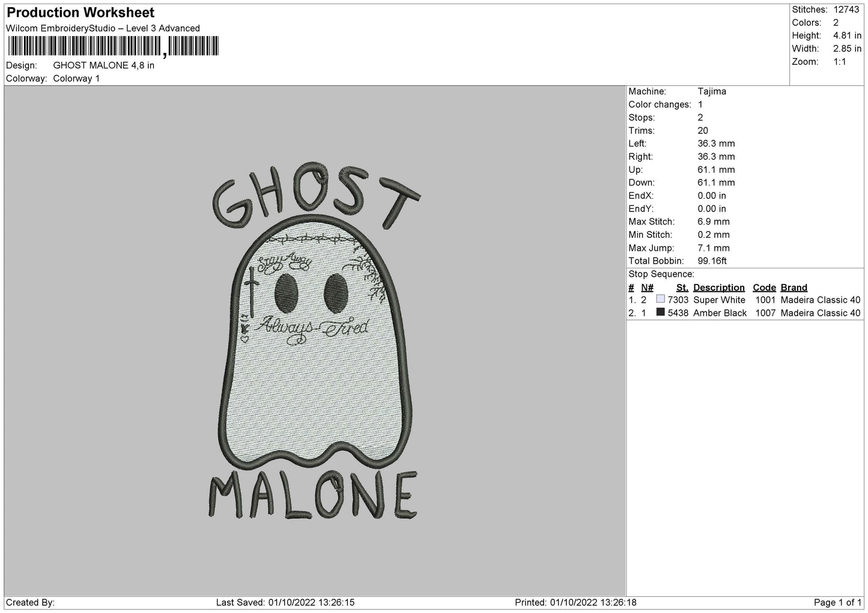Click the 'Last Saved' timestamp

pos(285,602)
